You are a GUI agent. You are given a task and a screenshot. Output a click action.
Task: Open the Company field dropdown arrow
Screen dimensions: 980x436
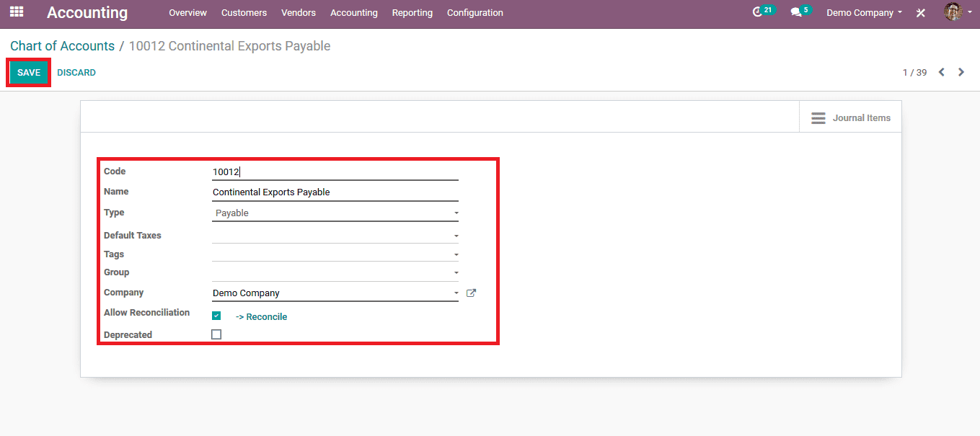(456, 293)
